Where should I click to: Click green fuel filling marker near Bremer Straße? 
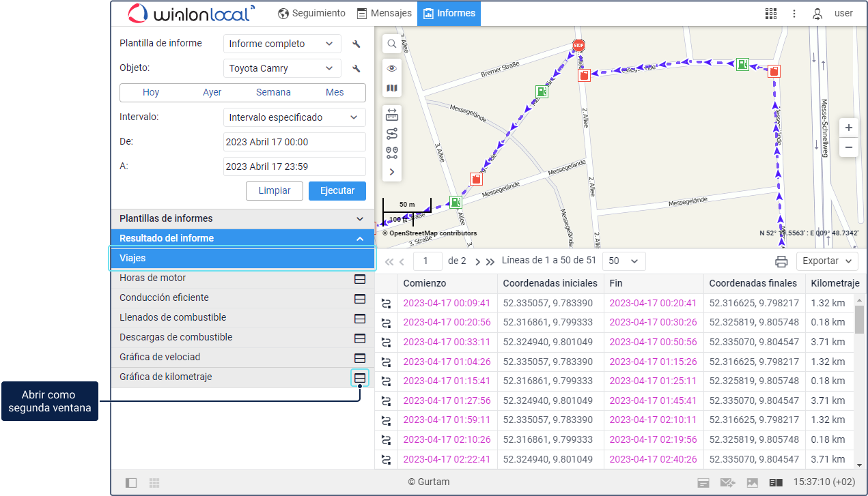pyautogui.click(x=541, y=91)
